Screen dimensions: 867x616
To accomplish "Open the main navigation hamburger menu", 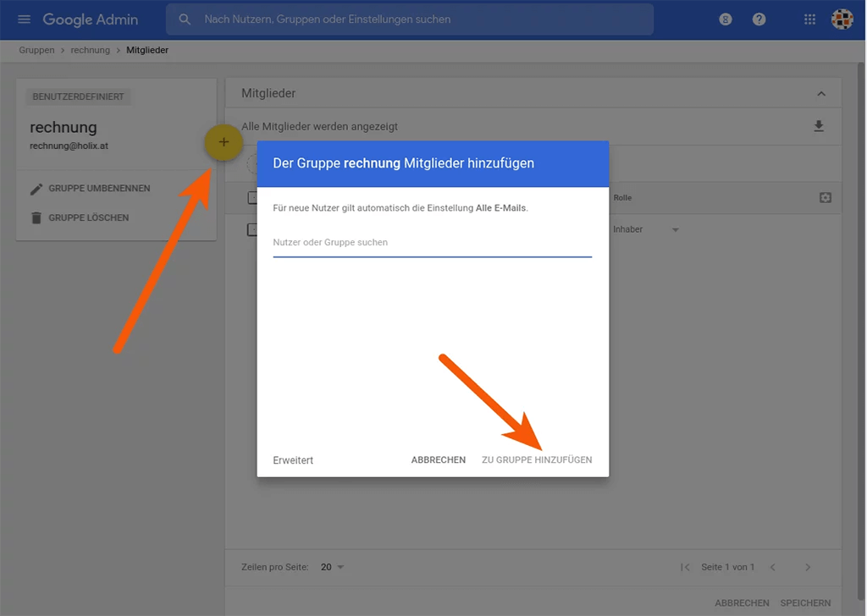I will click(23, 19).
